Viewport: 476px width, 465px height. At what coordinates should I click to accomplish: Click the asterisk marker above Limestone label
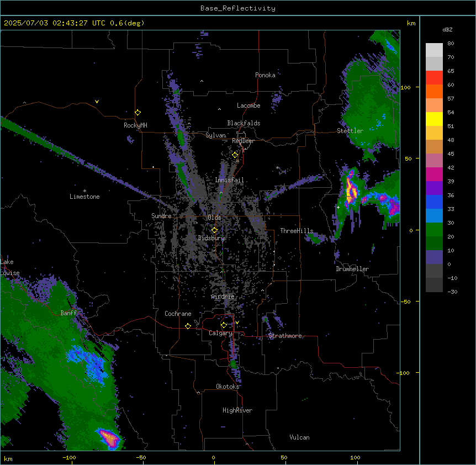(84, 191)
